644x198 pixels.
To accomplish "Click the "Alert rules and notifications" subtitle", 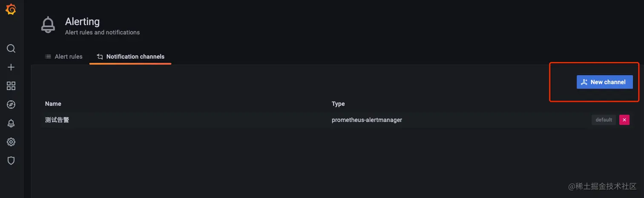I will click(x=102, y=32).
